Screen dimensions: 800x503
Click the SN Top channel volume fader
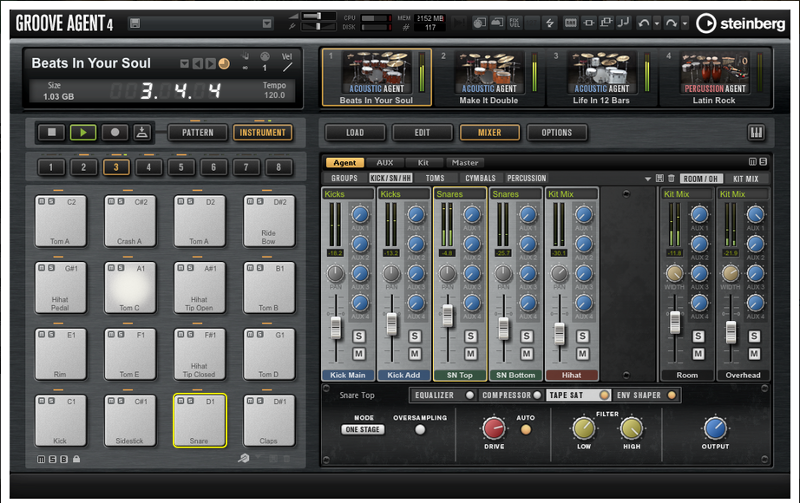(x=447, y=316)
